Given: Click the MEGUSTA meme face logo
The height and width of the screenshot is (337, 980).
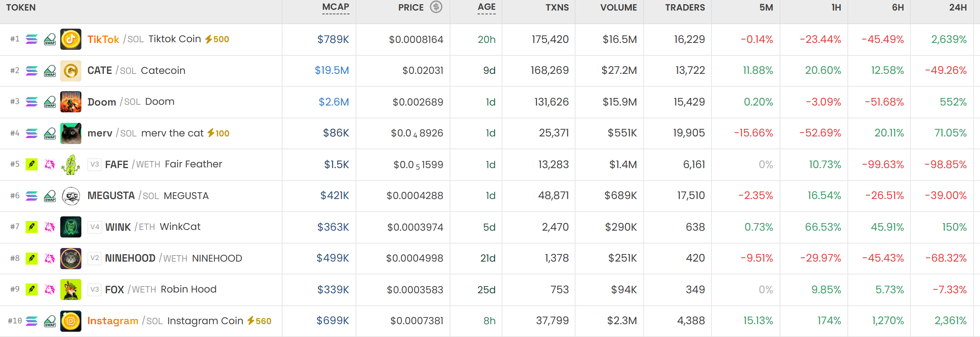Looking at the screenshot, I should [71, 196].
